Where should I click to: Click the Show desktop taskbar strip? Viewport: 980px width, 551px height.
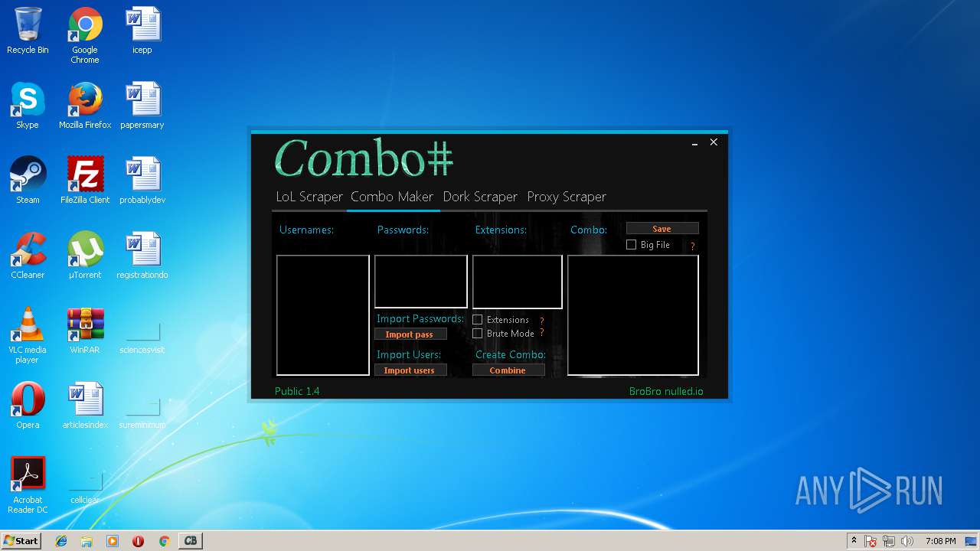click(x=971, y=541)
